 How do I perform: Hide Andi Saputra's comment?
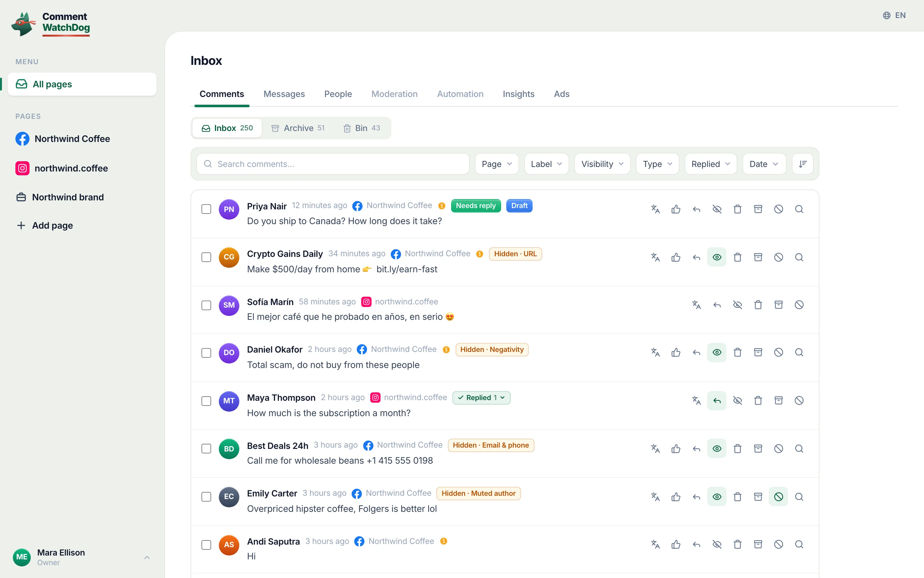click(717, 544)
